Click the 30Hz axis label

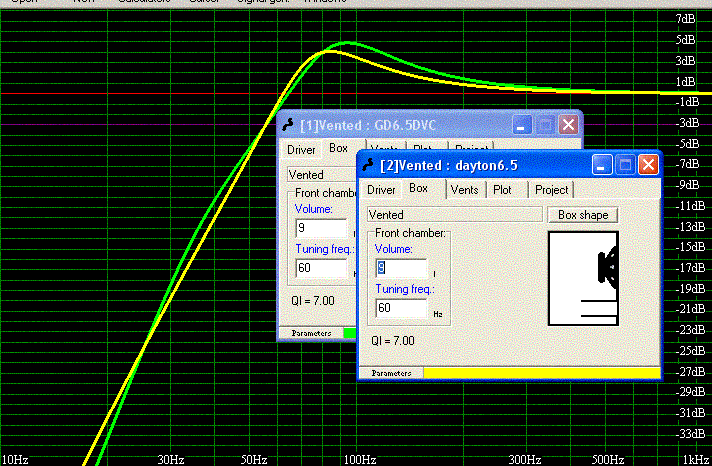point(171,460)
